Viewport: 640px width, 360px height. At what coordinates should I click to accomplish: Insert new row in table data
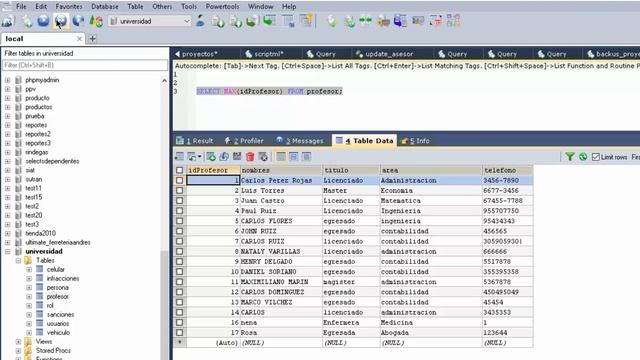pos(211,157)
